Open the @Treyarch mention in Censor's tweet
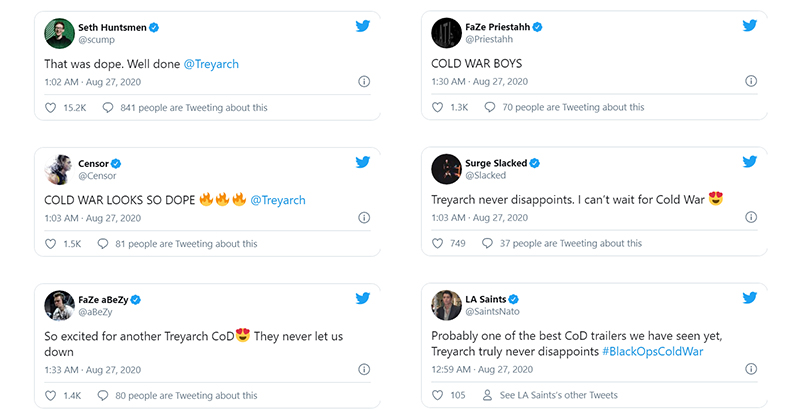The image size is (800, 420). pos(278,200)
